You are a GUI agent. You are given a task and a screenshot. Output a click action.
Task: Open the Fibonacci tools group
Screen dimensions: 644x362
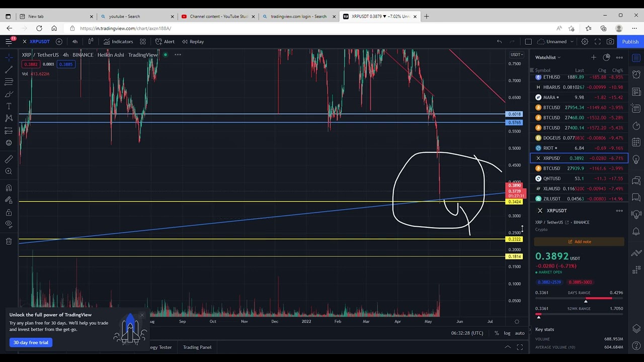coord(9,81)
